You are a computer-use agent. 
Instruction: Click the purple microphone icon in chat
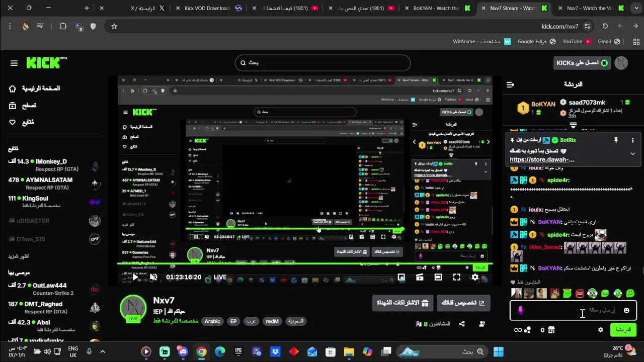point(521,310)
